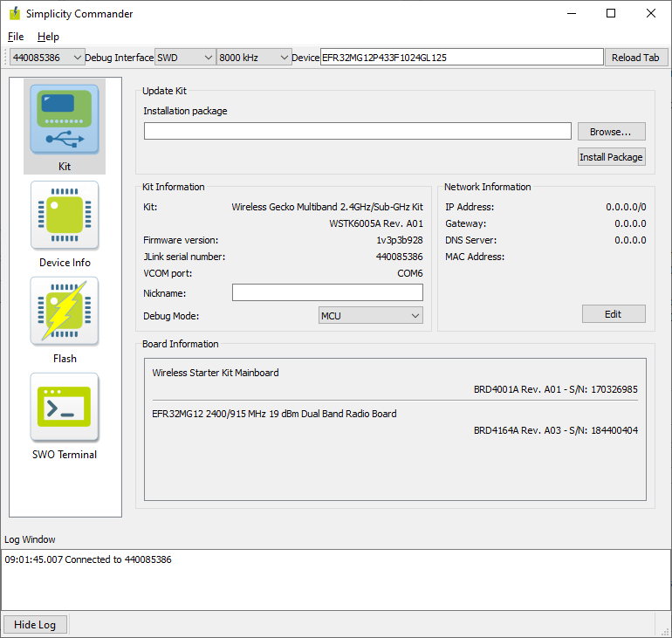The image size is (672, 638).
Task: Click the Log Window message area
Action: (335, 580)
